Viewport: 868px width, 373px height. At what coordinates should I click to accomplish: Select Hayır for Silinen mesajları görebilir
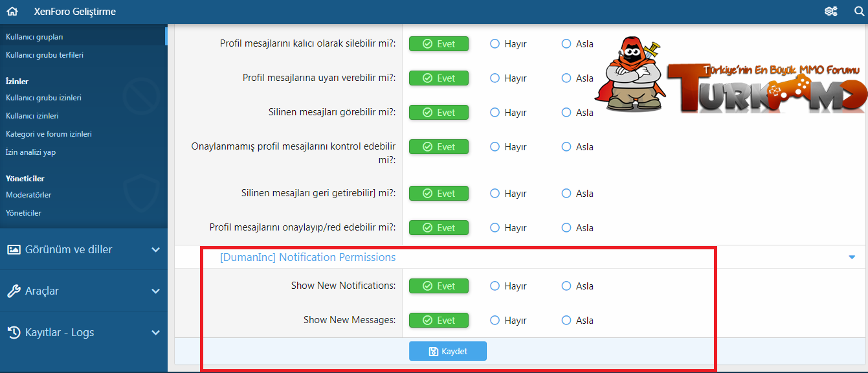click(508, 113)
